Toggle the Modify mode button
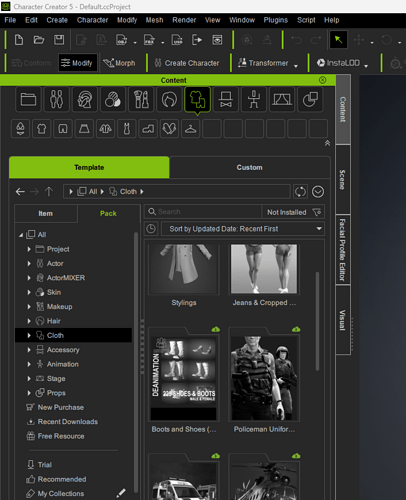 [x=78, y=63]
